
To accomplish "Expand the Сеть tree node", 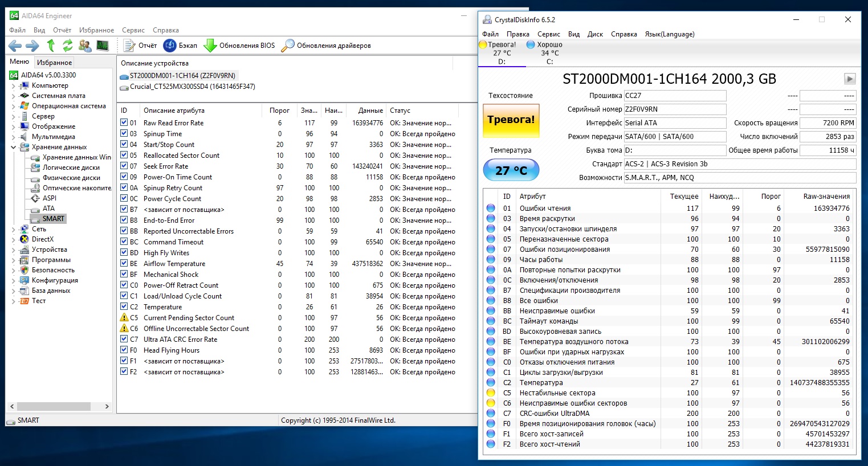I will click(x=13, y=229).
